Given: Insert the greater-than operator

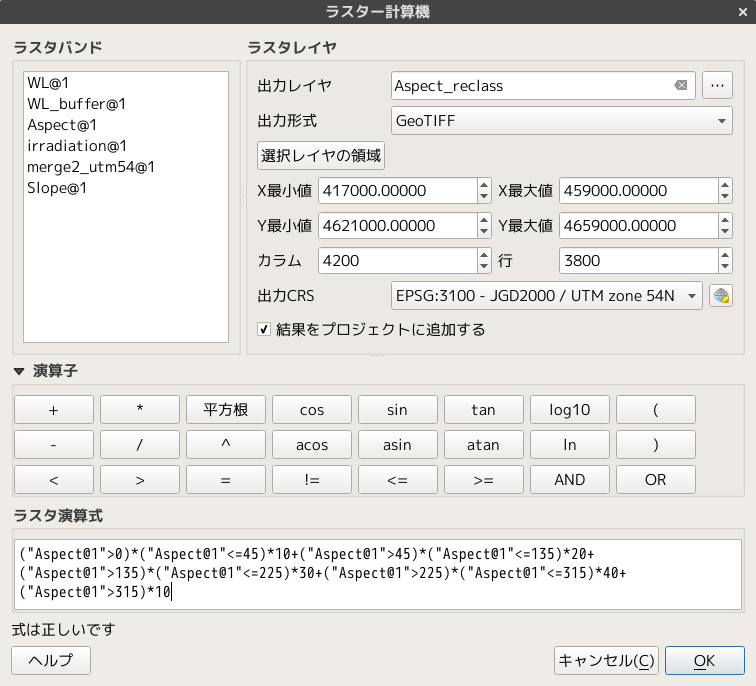Looking at the screenshot, I should tap(140, 480).
